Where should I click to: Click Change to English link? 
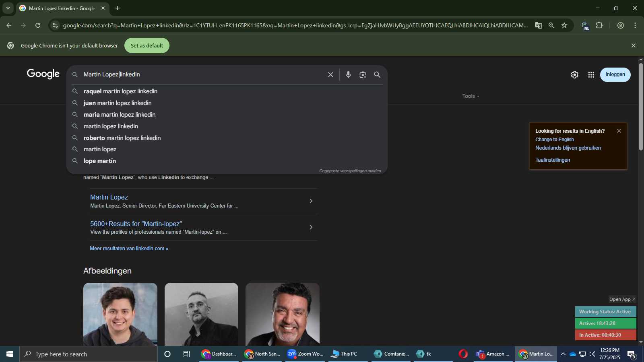pyautogui.click(x=554, y=140)
